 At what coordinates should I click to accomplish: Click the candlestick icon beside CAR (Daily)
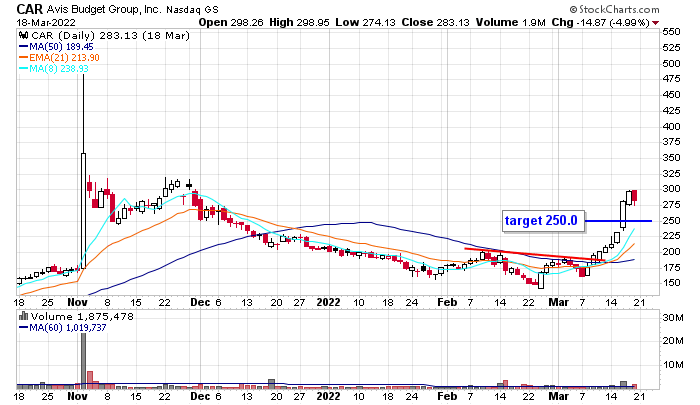pyautogui.click(x=24, y=35)
